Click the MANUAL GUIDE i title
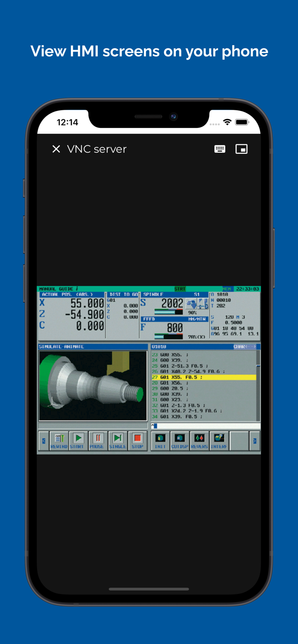 click(58, 289)
